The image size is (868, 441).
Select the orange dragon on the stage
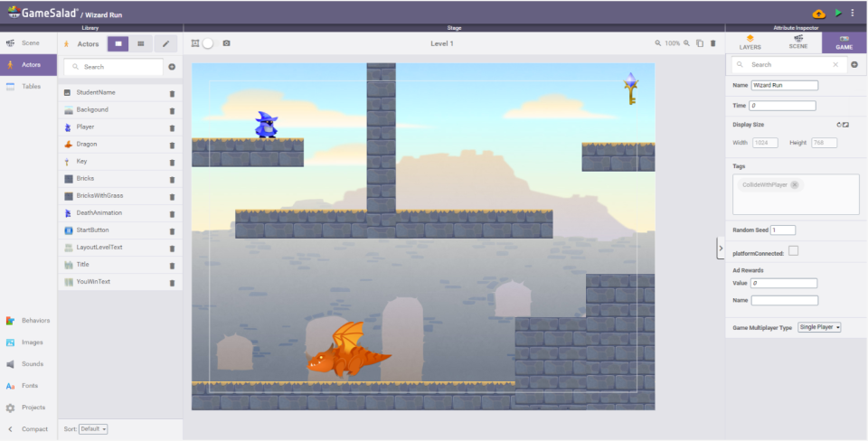coord(349,350)
